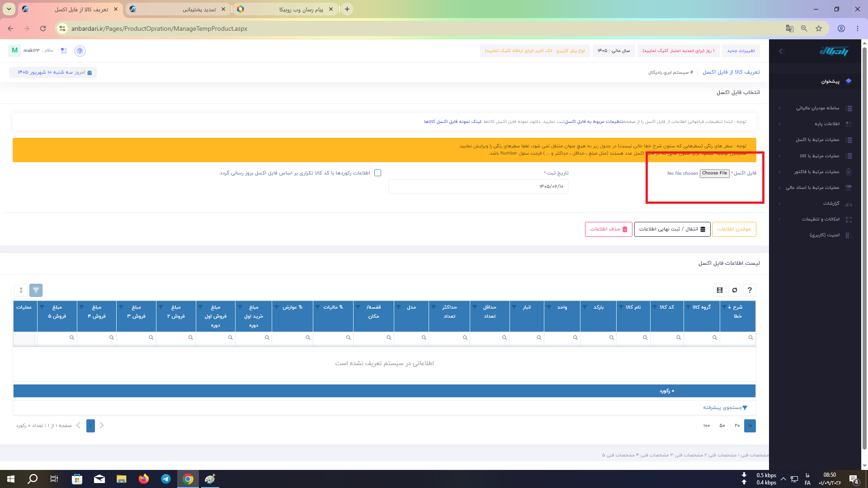Click the Choose File button
The image size is (868, 488).
[714, 174]
